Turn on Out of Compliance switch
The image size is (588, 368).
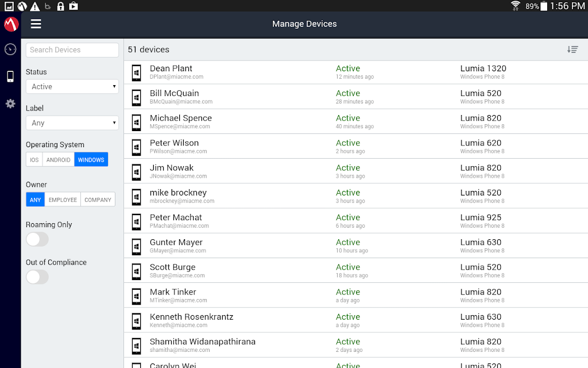(x=37, y=277)
